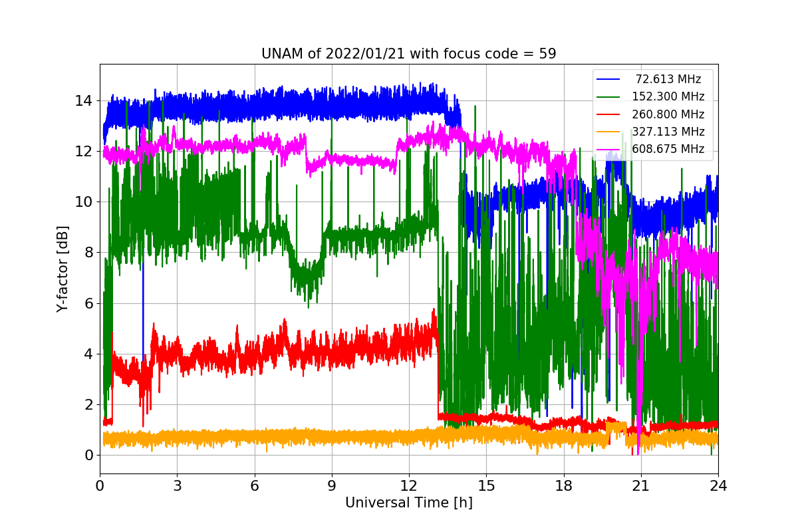Click the y-axis tick label '6'
The height and width of the screenshot is (532, 798).
[x=88, y=303]
